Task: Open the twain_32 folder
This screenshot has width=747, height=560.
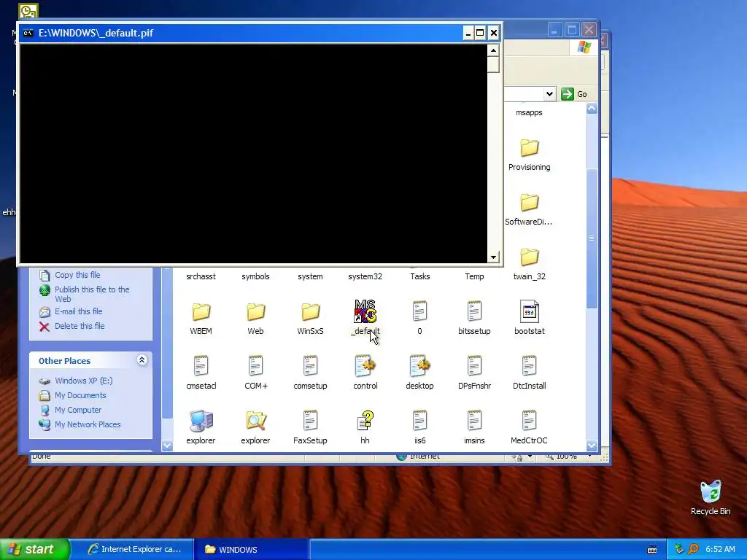Action: [530, 257]
